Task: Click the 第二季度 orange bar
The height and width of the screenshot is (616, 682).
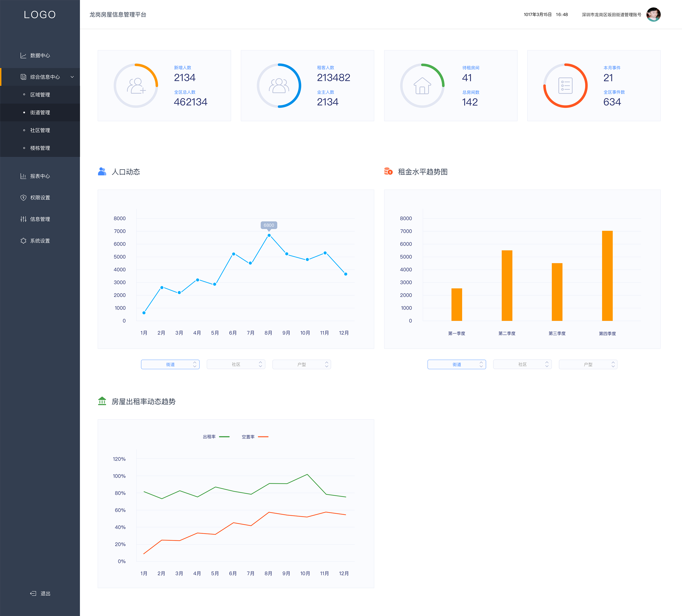Action: click(507, 285)
